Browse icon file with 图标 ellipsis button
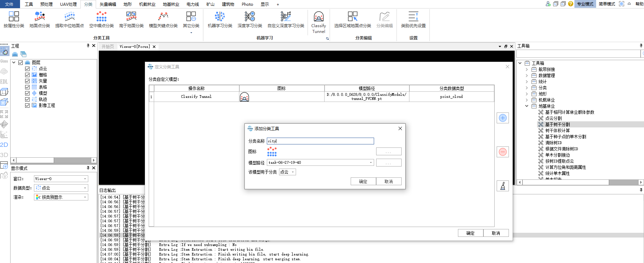 pyautogui.click(x=389, y=152)
